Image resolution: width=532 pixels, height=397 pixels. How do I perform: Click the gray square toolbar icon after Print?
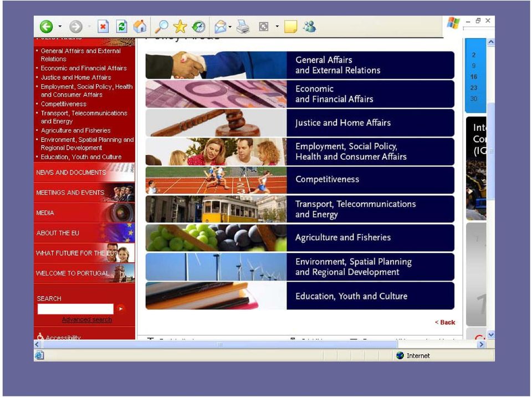tap(264, 27)
